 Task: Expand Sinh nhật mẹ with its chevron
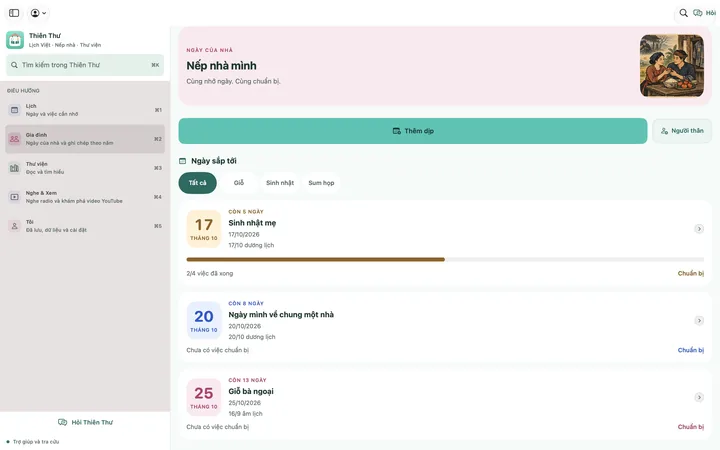click(x=699, y=229)
